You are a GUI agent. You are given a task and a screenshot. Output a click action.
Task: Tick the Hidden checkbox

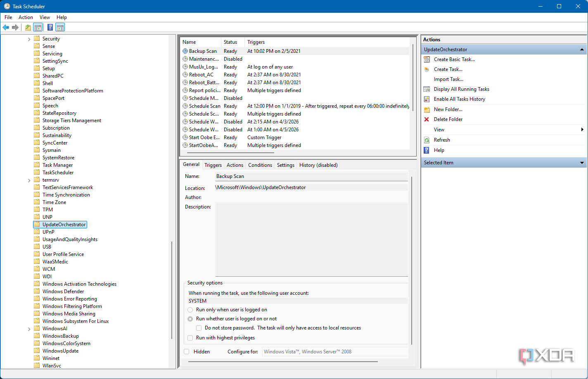187,352
